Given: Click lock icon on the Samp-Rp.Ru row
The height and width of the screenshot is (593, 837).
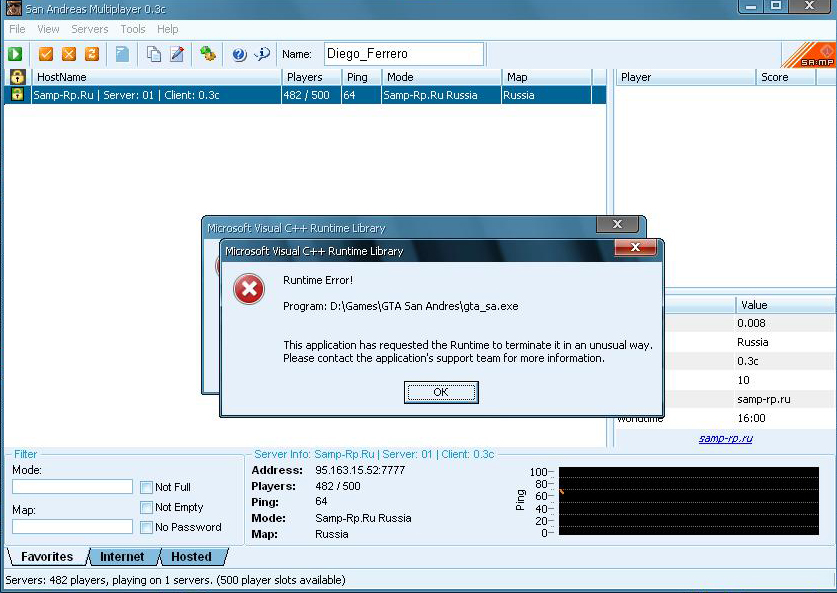Looking at the screenshot, I should [18, 95].
